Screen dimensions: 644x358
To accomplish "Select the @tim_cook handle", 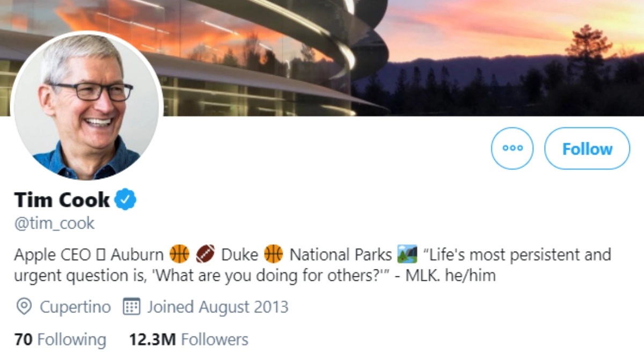I will pyautogui.click(x=54, y=223).
